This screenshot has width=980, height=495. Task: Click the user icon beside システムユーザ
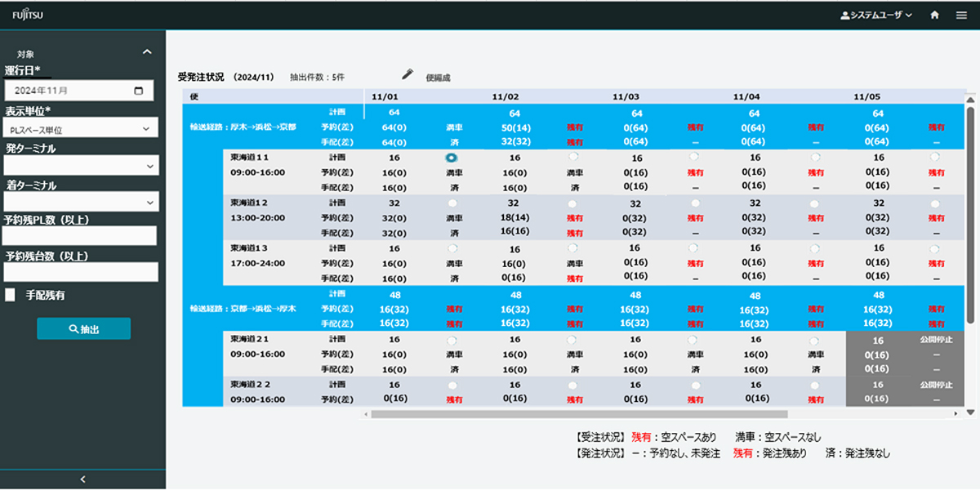[845, 16]
